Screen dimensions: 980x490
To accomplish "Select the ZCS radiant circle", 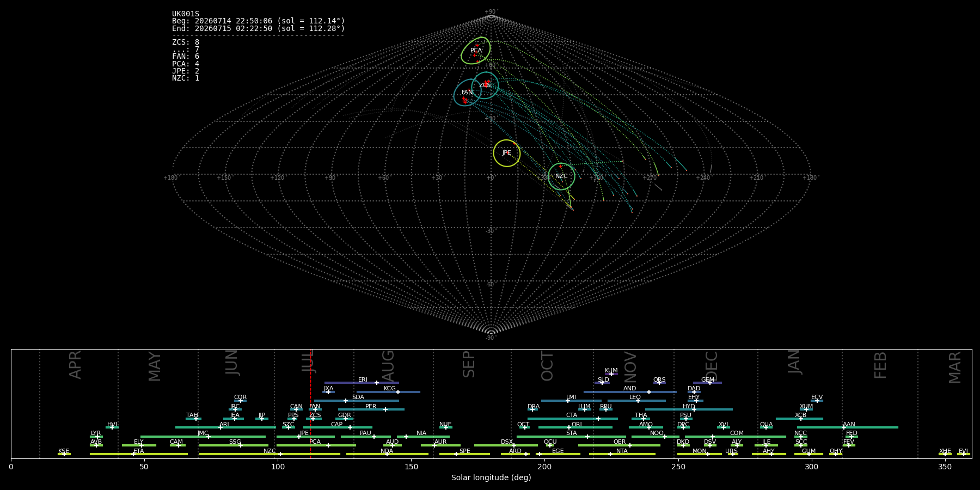I will [x=485, y=85].
